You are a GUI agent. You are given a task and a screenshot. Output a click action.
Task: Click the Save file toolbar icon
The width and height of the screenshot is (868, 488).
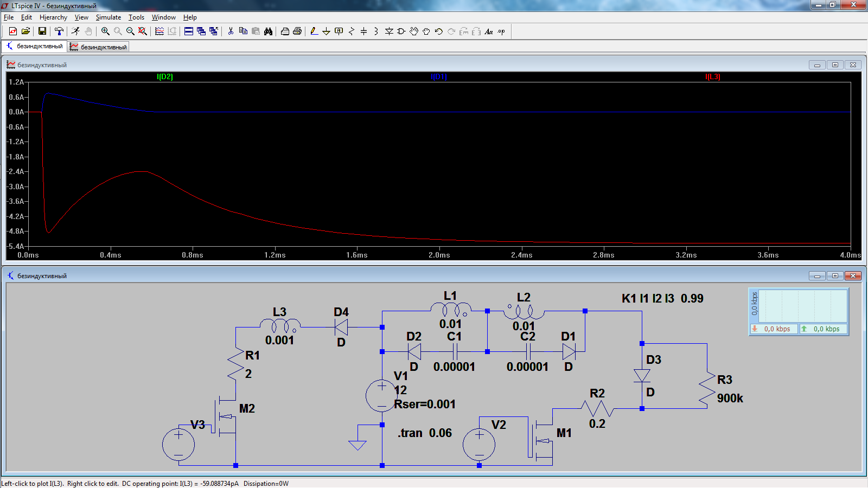(42, 31)
